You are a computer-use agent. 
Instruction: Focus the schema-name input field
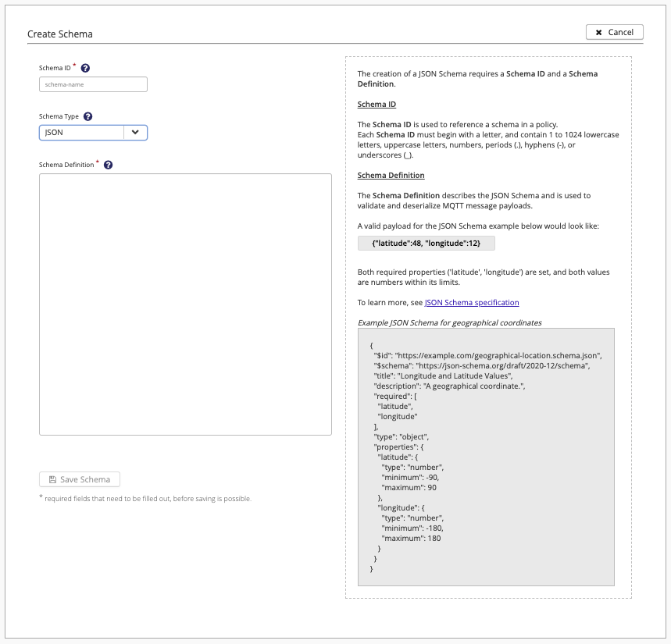[x=93, y=84]
